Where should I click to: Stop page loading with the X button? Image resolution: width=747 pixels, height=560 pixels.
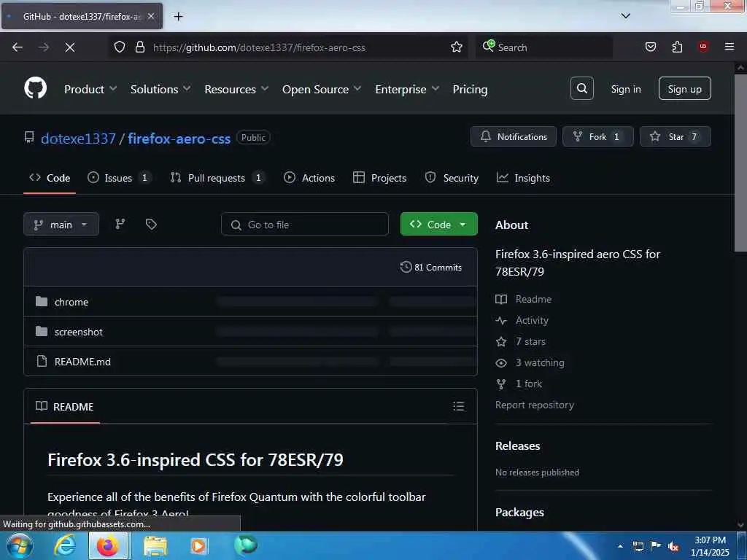(70, 47)
